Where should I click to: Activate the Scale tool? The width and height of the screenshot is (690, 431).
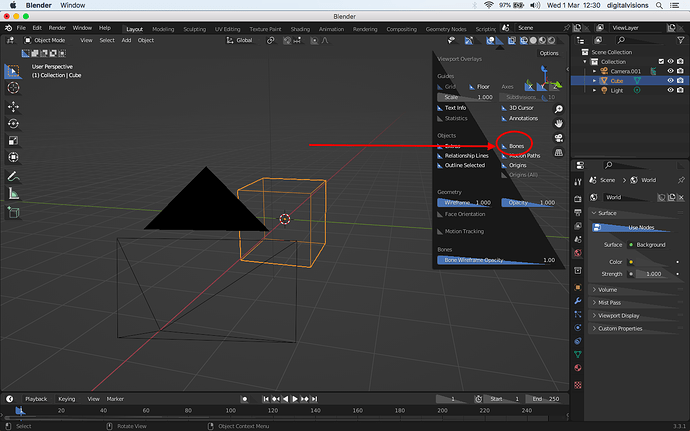pos(13,140)
